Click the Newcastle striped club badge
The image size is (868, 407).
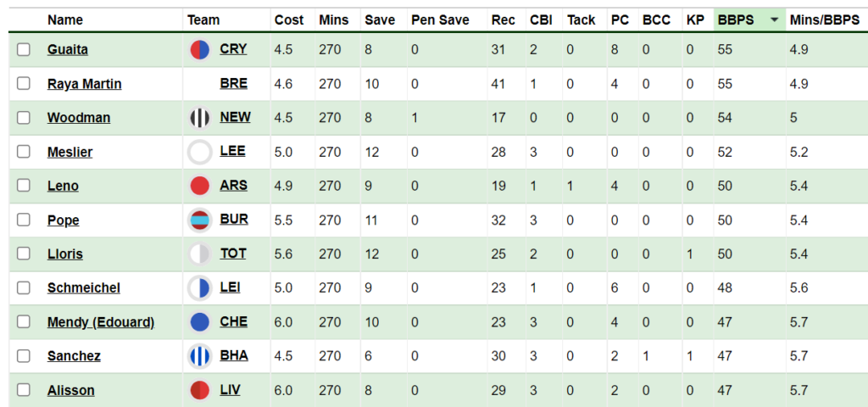click(x=199, y=119)
